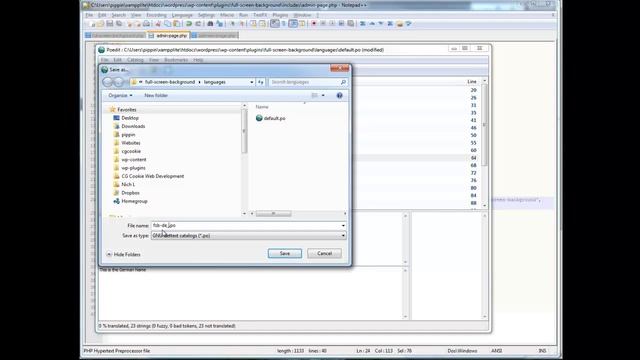The height and width of the screenshot is (360, 640).
Task: Select cgcookie folder in navigation pane
Action: click(127, 151)
